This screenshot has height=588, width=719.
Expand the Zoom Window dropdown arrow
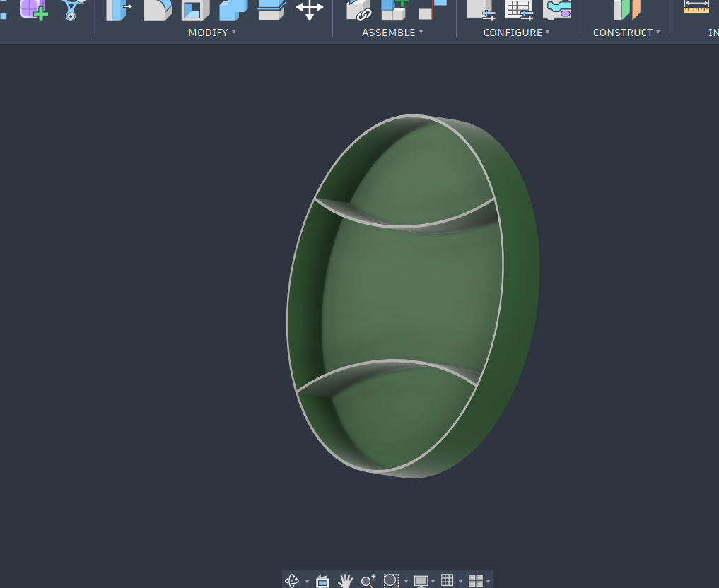point(406,581)
